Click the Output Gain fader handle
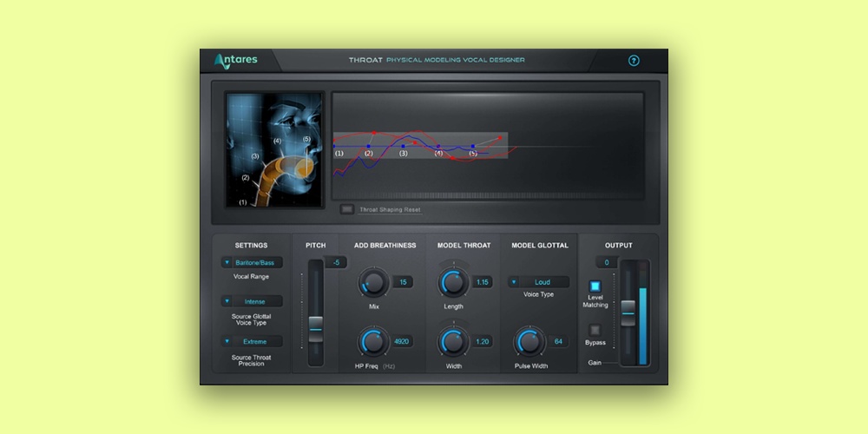 click(628, 306)
